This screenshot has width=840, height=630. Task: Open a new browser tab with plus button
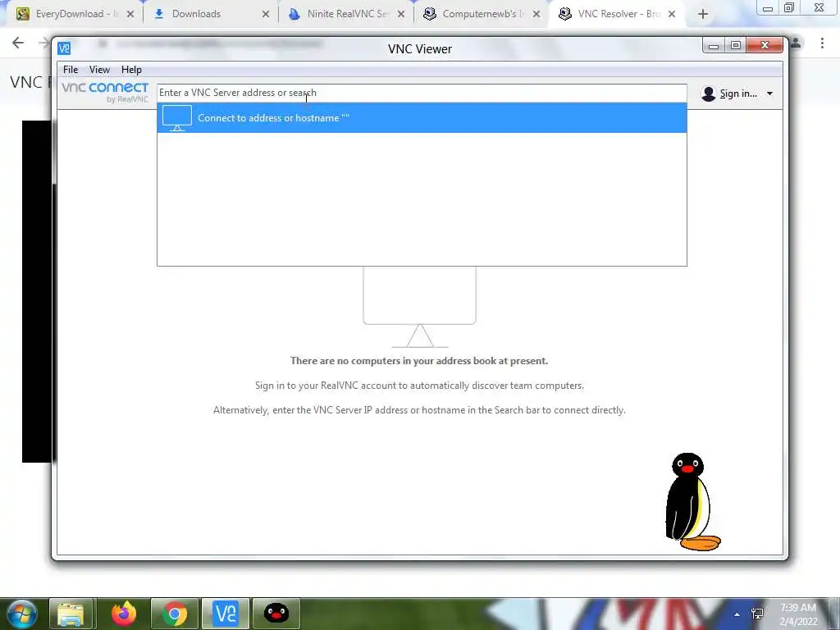click(703, 15)
